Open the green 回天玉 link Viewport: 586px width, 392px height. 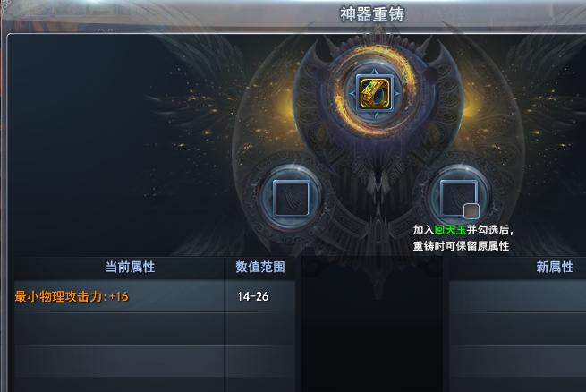450,230
